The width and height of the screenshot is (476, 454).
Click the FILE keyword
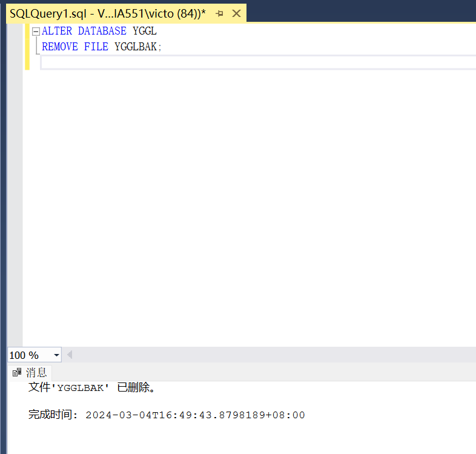pyautogui.click(x=96, y=47)
